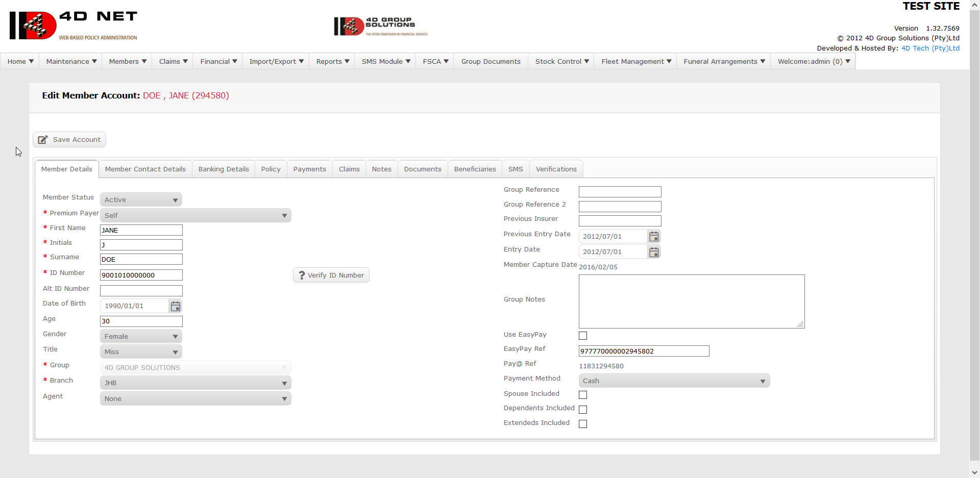The height and width of the screenshot is (478, 980).
Task: Open the Entry Date calendar icon
Action: pos(654,252)
